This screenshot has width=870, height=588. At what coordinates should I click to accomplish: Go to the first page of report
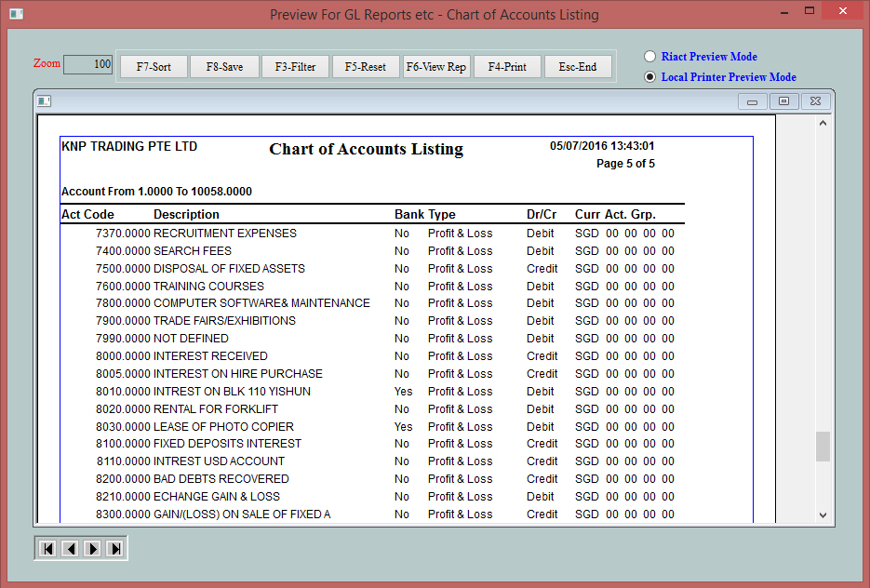[47, 549]
